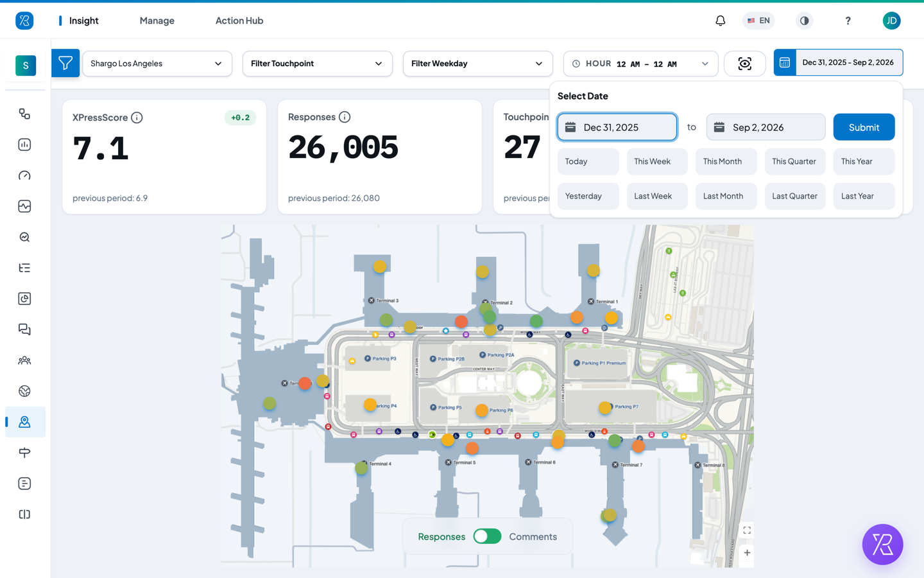The height and width of the screenshot is (578, 924).
Task: Open the sidebar people group icon
Action: (x=24, y=360)
